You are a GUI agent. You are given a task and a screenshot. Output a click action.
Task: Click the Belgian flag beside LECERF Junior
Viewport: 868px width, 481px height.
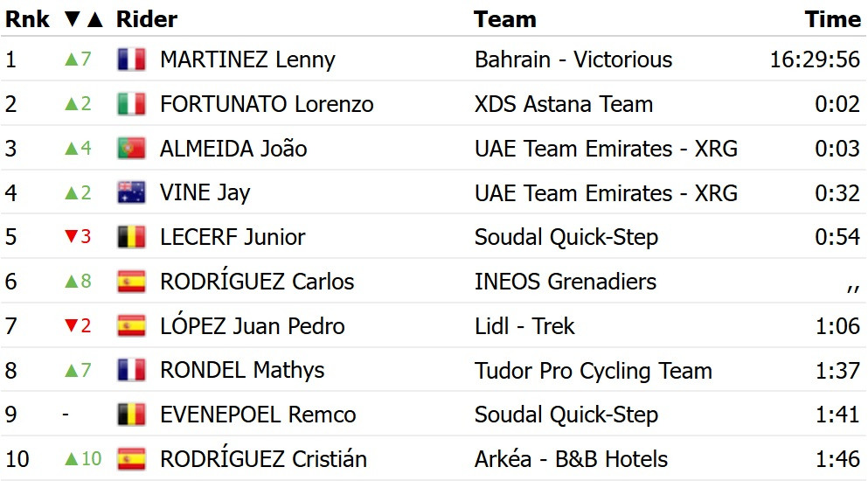pos(131,237)
